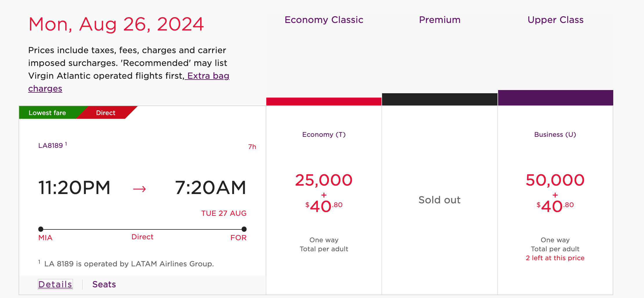Select the Premium column header

point(439,20)
